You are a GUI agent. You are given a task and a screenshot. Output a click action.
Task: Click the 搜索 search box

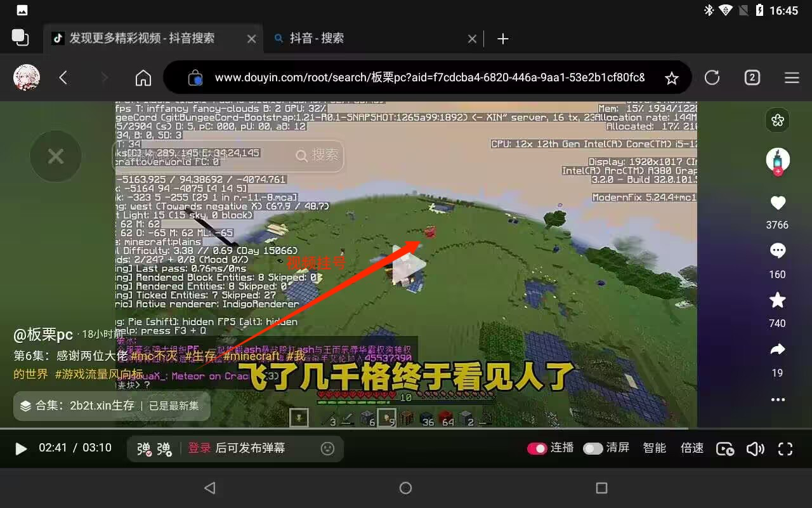click(228, 156)
